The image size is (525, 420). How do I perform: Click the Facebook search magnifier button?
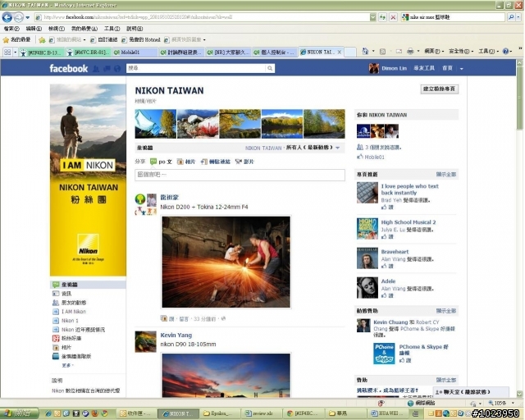click(270, 68)
